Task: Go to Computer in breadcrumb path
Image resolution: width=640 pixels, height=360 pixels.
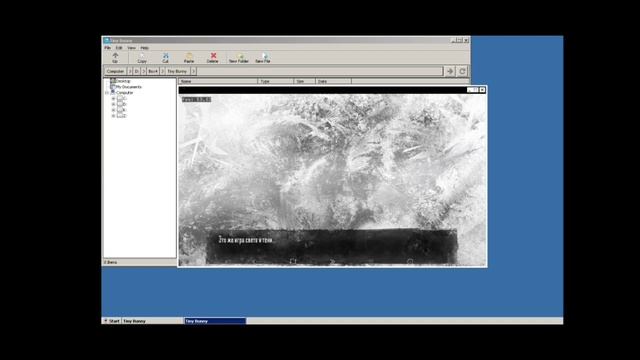Action: (x=116, y=71)
